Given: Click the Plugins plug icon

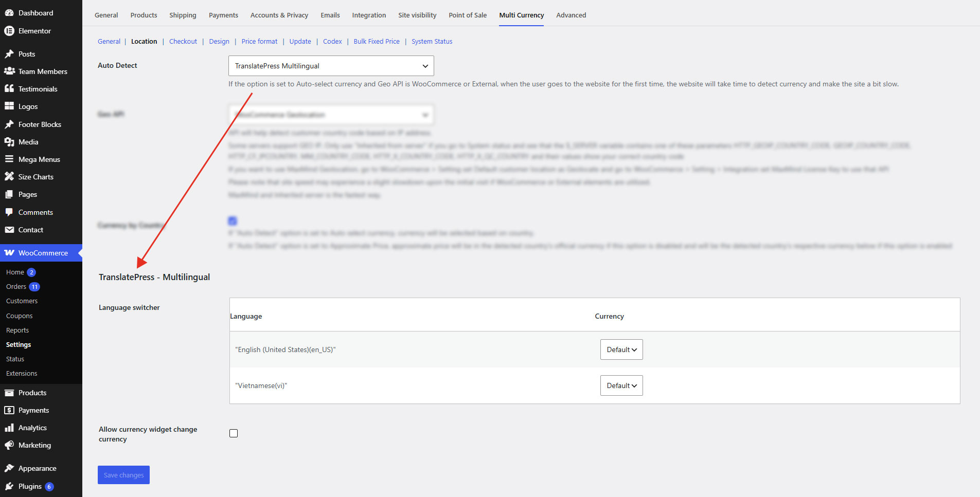Looking at the screenshot, I should tap(9, 486).
